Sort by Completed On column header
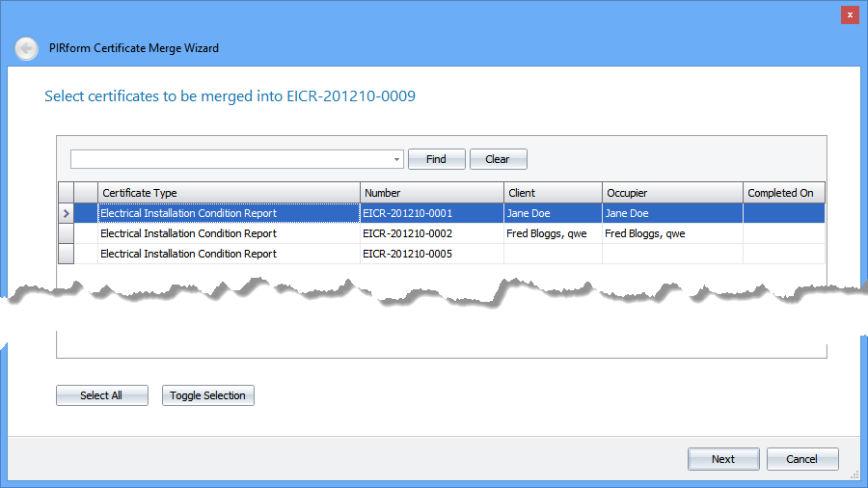Screen dimensions: 868x488 click(782, 193)
